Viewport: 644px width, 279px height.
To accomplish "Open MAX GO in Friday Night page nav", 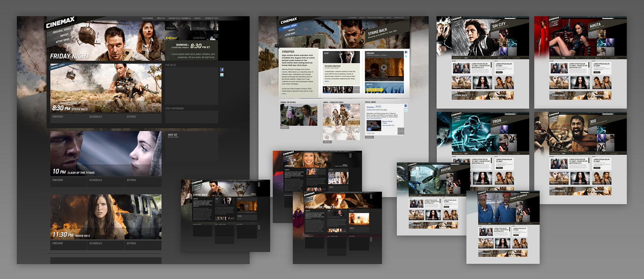I will click(161, 18).
